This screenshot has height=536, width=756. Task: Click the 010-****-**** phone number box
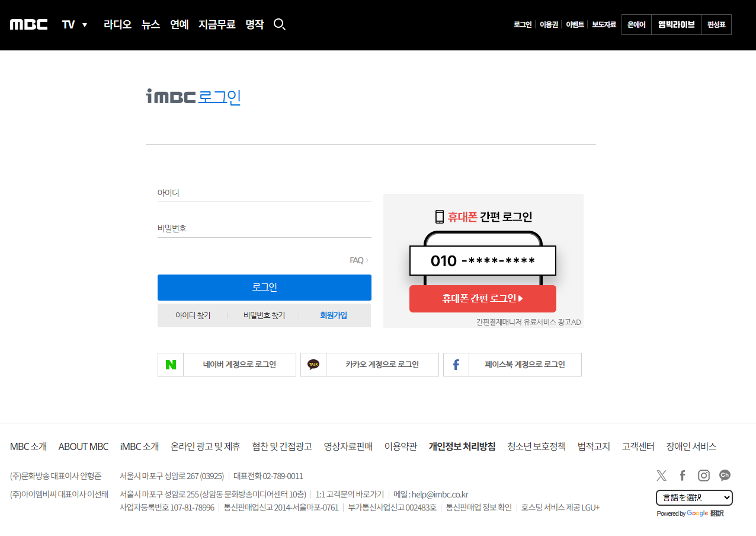pos(483,261)
